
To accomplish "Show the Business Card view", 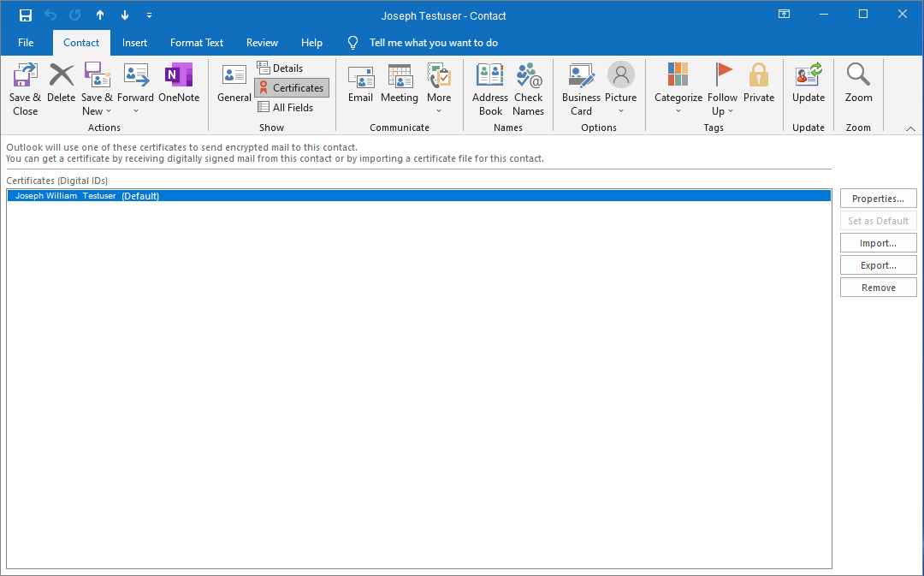I will coord(581,86).
